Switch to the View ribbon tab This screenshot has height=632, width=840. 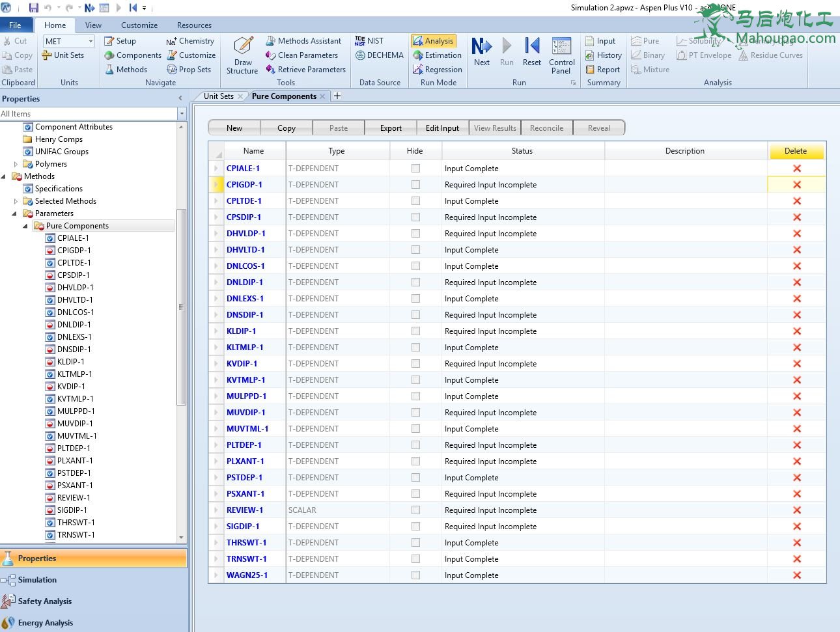point(93,25)
